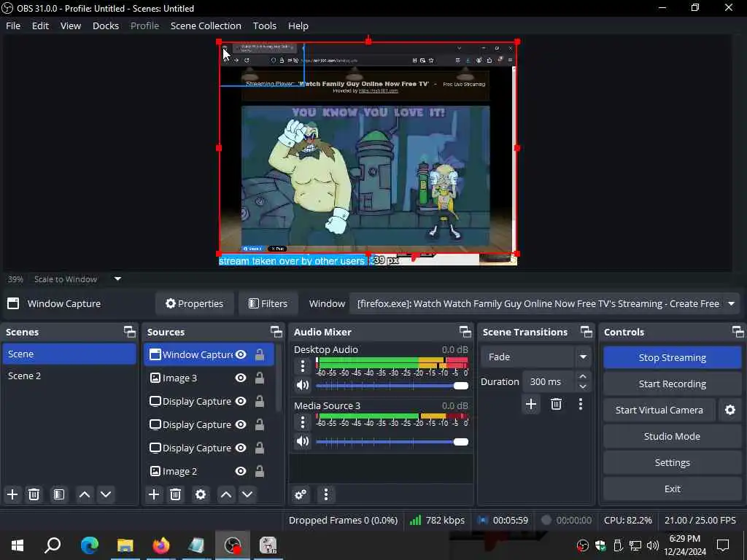Image resolution: width=747 pixels, height=560 pixels.
Task: Open the Help menu
Action: [x=298, y=26]
